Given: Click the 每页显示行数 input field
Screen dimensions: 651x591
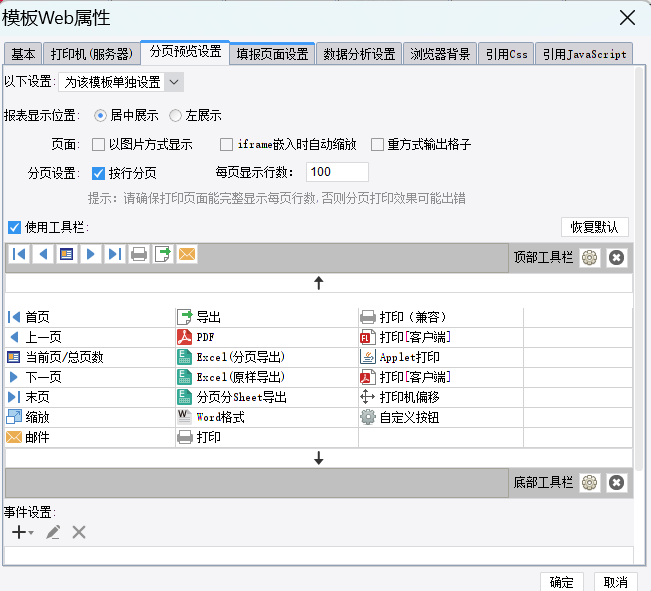Looking at the screenshot, I should pos(337,172).
